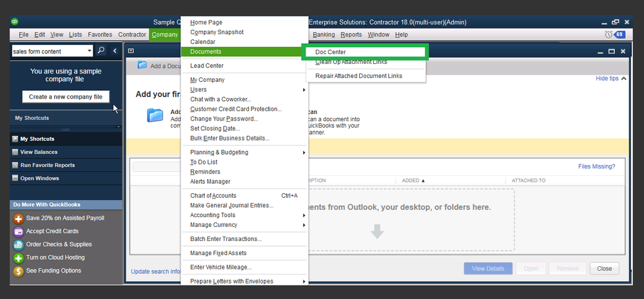Open search type dropdown arrow

pos(90,51)
